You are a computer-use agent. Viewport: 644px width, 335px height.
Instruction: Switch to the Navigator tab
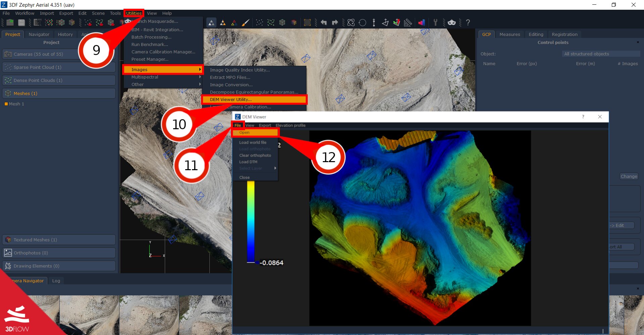(39, 34)
